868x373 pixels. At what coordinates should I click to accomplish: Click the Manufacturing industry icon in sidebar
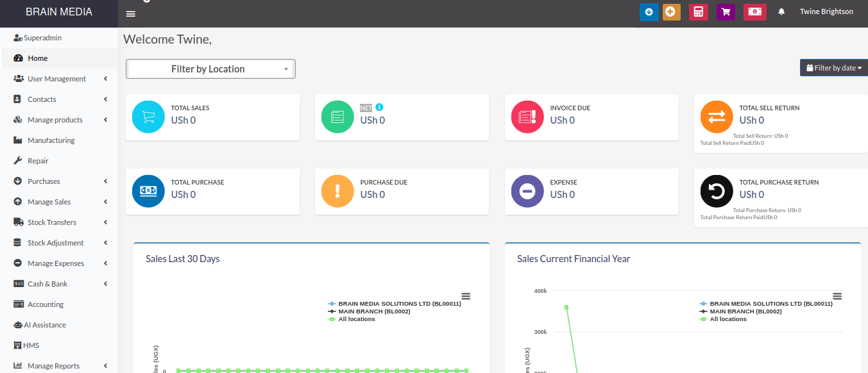(18, 140)
